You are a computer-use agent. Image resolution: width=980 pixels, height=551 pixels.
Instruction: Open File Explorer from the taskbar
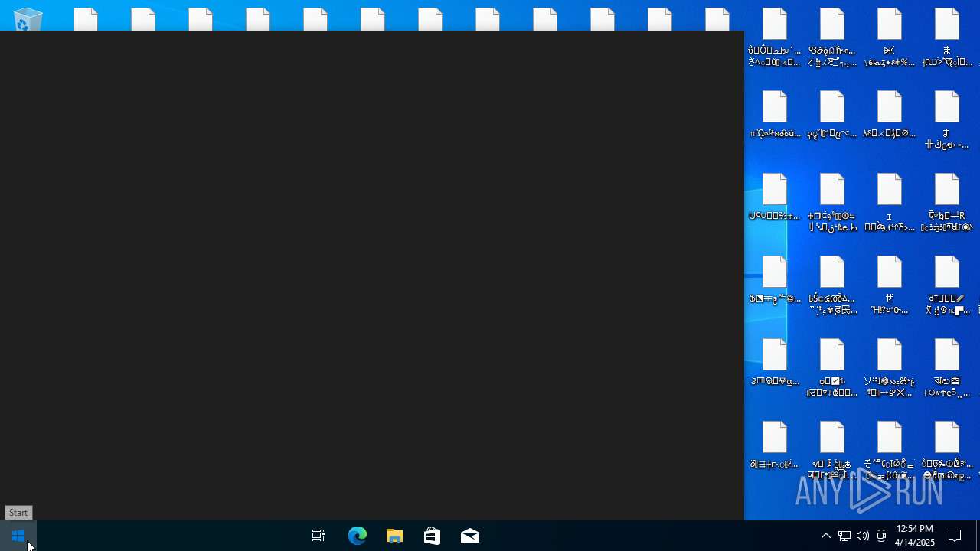(x=394, y=536)
